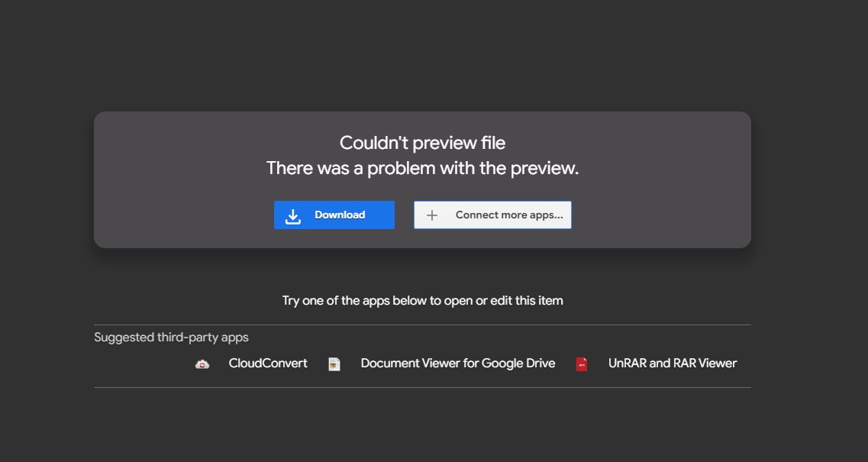Click the download arrow icon
The width and height of the screenshot is (868, 462).
coord(293,216)
